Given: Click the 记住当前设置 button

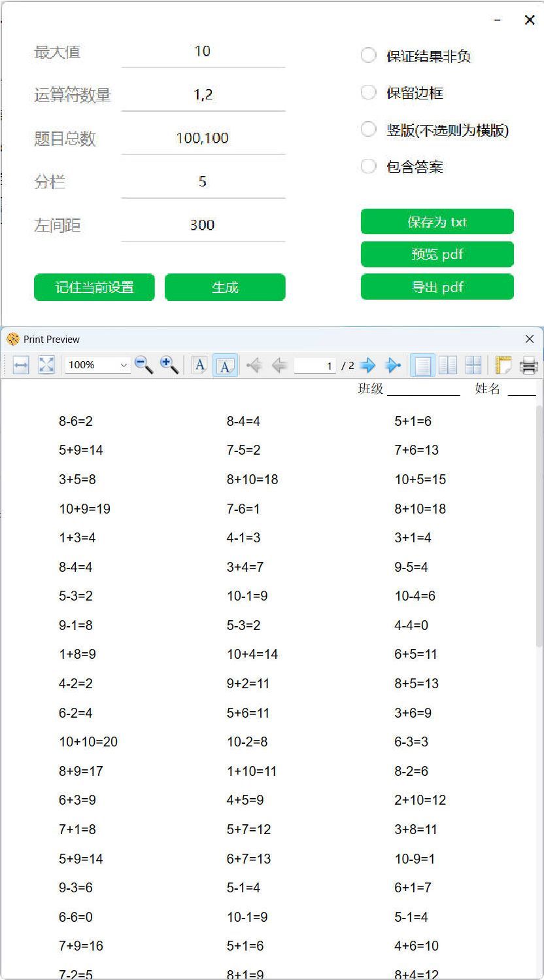Looking at the screenshot, I should [x=94, y=287].
